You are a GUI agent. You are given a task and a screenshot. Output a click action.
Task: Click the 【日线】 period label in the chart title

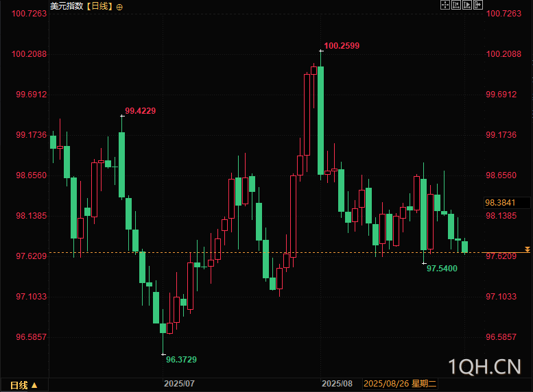click(99, 6)
